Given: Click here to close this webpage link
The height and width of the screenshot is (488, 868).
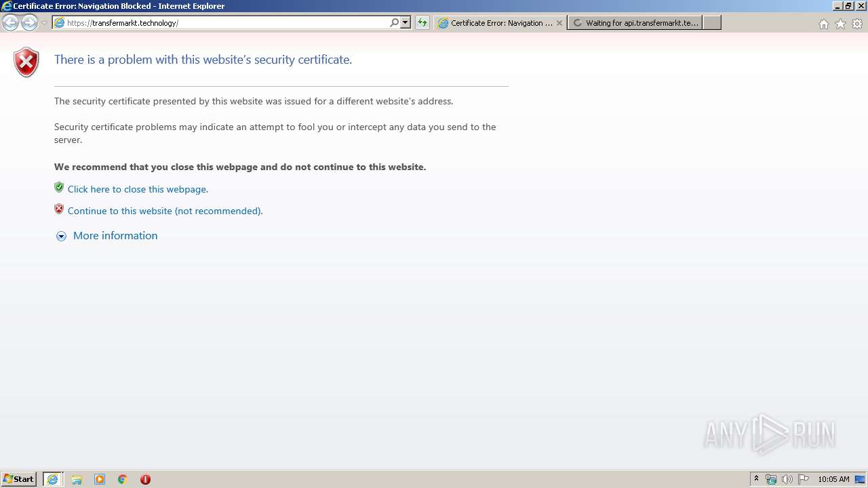Looking at the screenshot, I should tap(138, 190).
